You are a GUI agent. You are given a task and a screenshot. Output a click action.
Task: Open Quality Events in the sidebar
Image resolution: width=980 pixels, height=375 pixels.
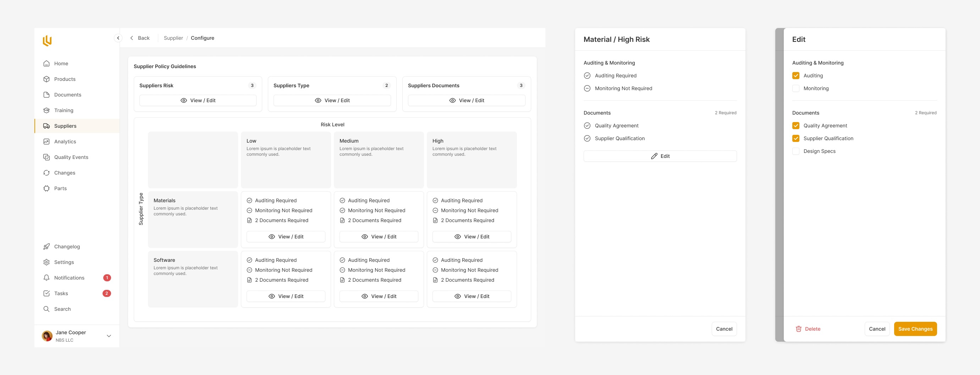coord(71,157)
